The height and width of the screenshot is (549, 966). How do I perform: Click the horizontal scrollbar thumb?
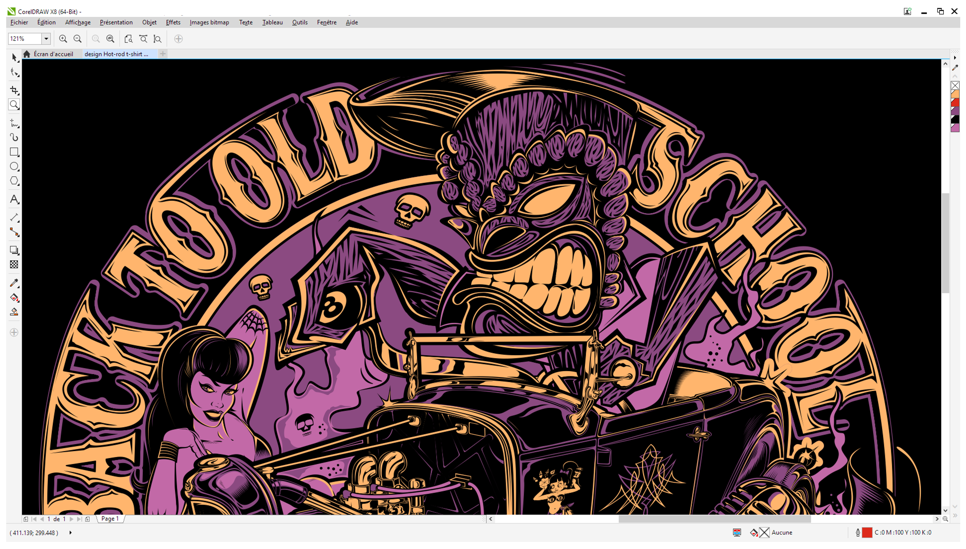tap(713, 519)
